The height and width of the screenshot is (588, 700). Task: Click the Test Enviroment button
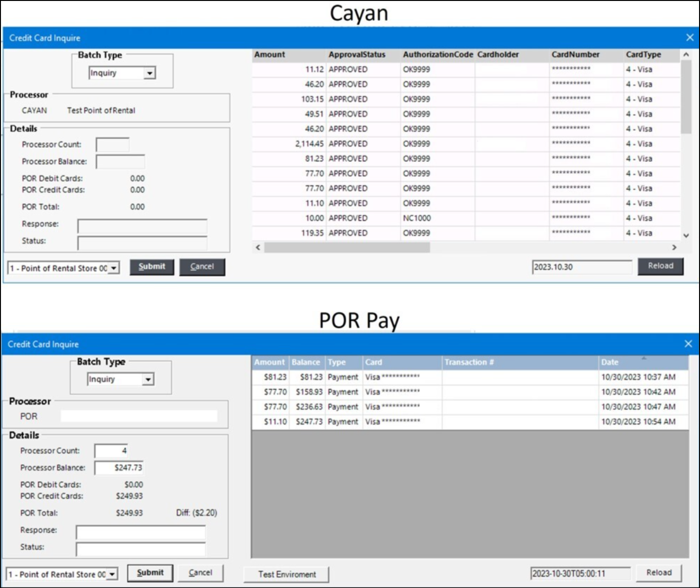coord(287,574)
